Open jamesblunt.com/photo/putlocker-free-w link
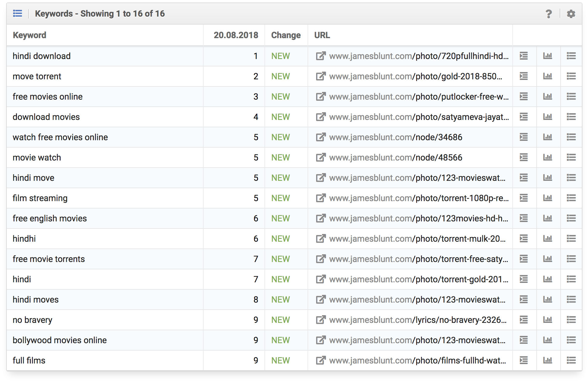The width and height of the screenshot is (588, 385). 419,97
